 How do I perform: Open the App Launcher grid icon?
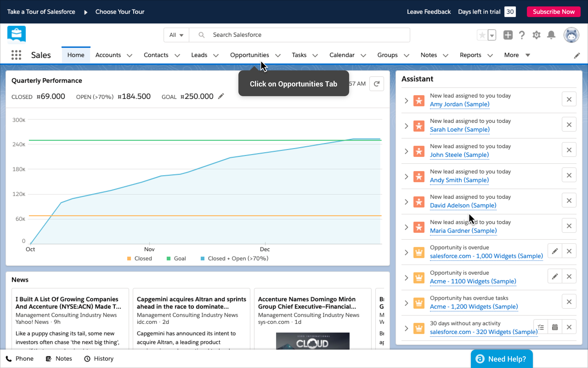click(16, 55)
